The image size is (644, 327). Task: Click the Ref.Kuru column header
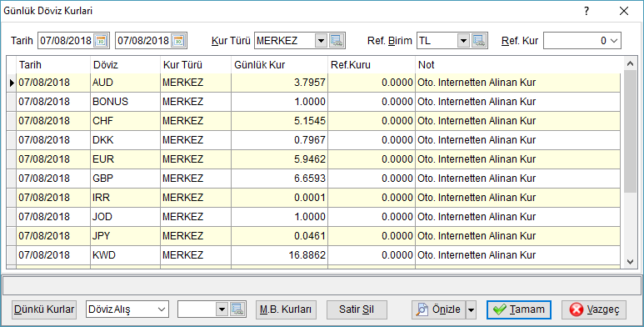click(372, 65)
